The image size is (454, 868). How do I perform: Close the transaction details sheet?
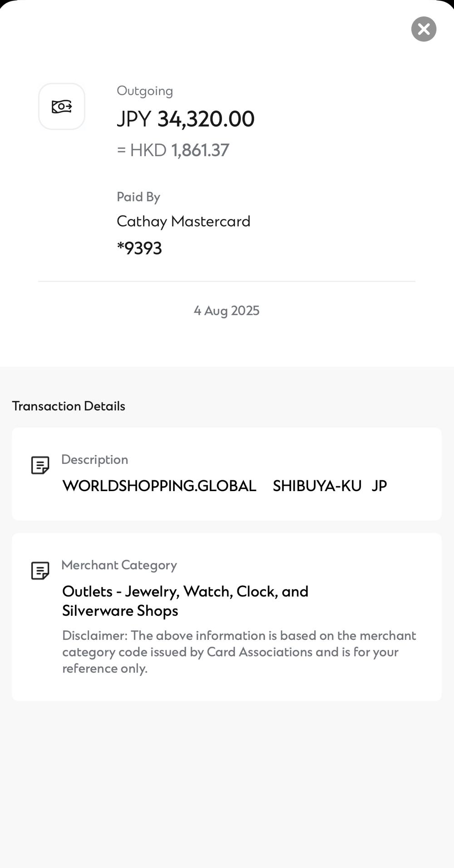[424, 29]
